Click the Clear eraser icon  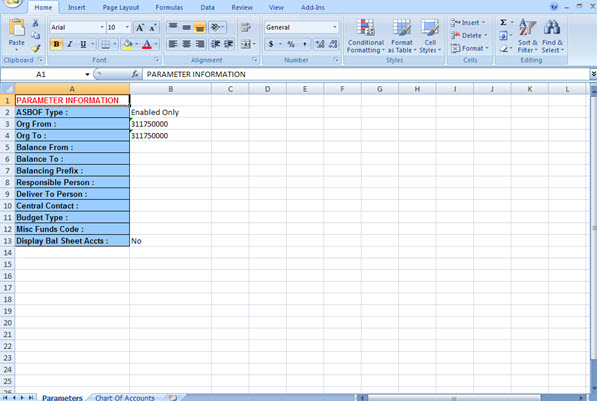503,48
